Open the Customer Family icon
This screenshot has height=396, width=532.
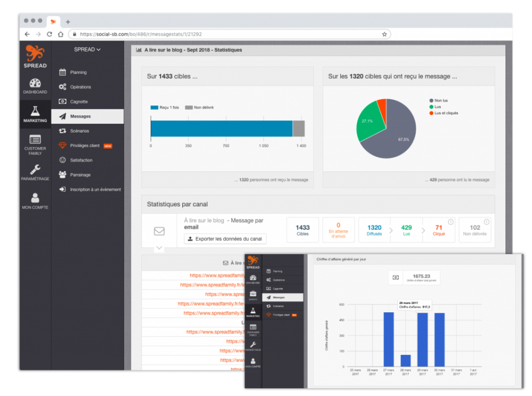point(35,139)
